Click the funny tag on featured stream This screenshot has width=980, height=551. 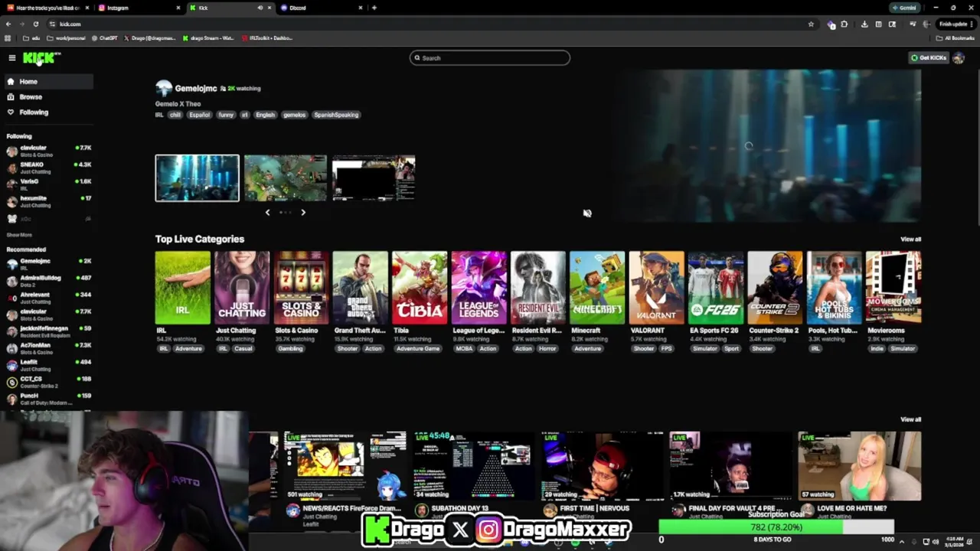(225, 115)
